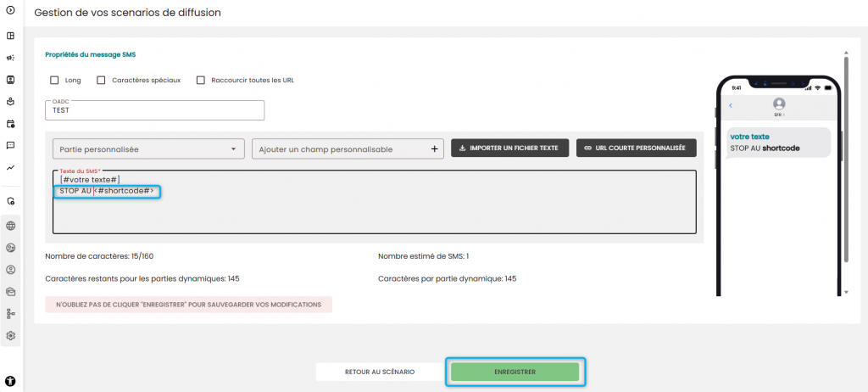
Task: Click URL courte personnalisée button
Action: coord(636,148)
